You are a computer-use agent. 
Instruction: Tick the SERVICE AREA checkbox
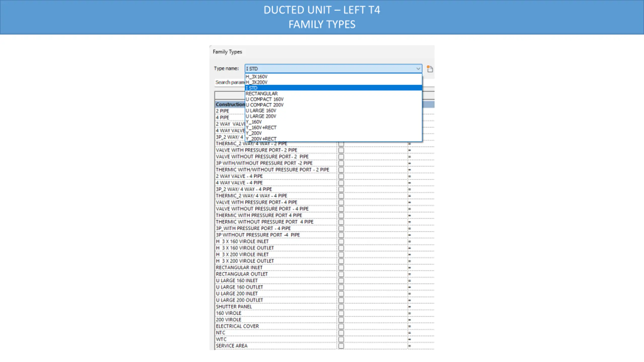[341, 346]
